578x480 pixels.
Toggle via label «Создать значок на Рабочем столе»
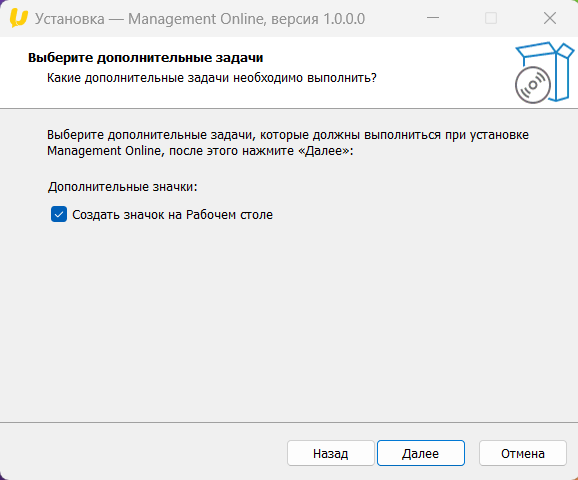coord(173,215)
